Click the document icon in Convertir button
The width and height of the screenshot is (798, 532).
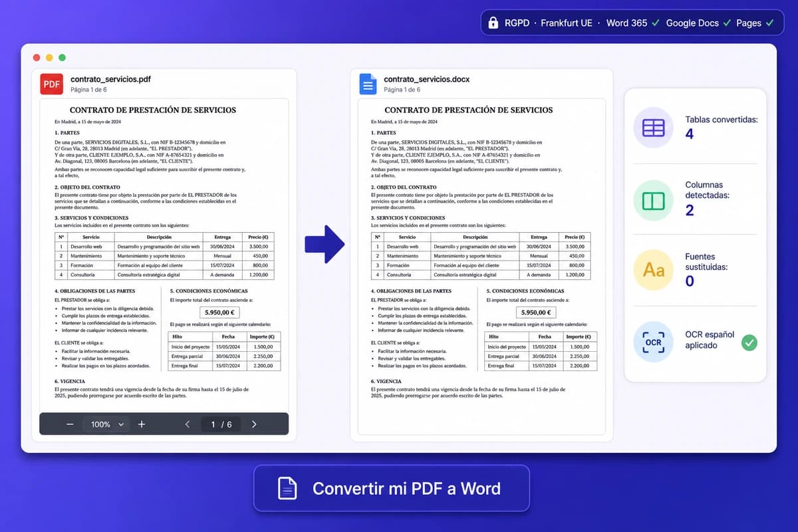point(287,489)
